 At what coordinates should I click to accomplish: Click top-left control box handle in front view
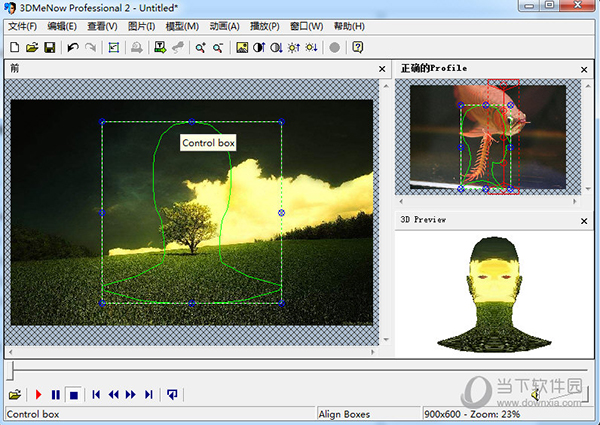click(102, 122)
